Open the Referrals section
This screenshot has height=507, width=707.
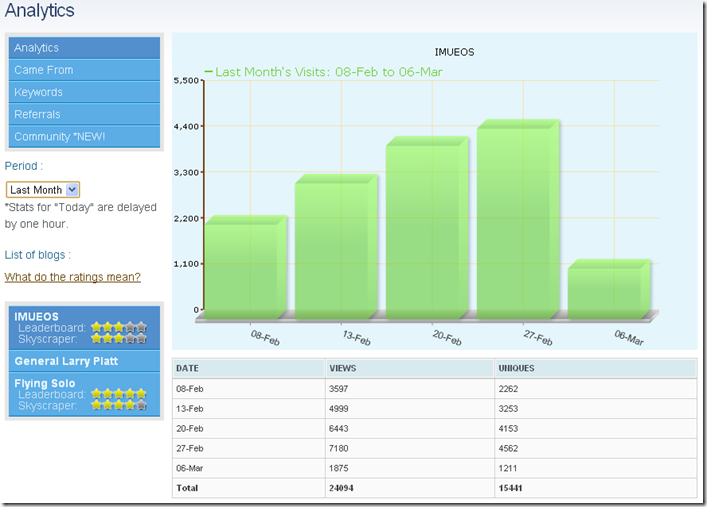click(x=84, y=114)
